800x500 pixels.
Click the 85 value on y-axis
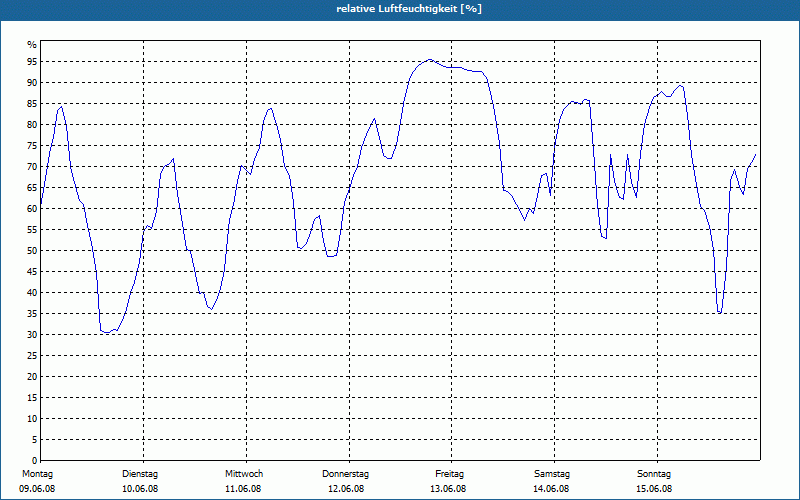32,104
